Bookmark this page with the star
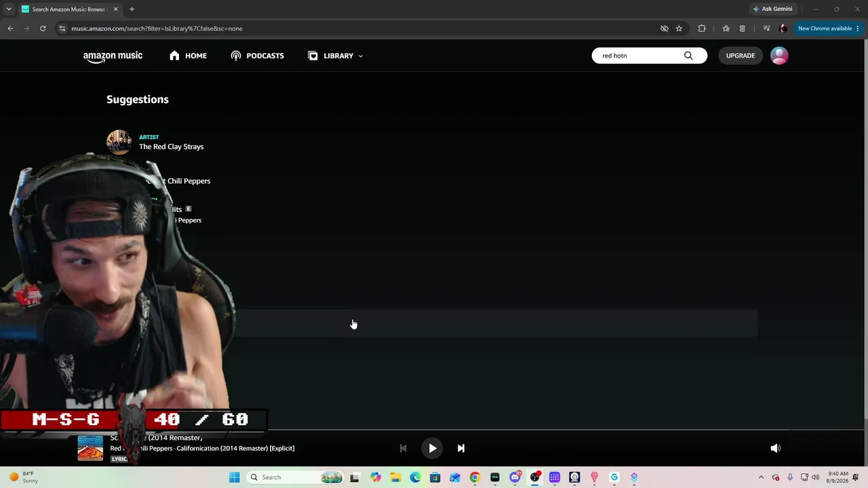 [x=679, y=28]
